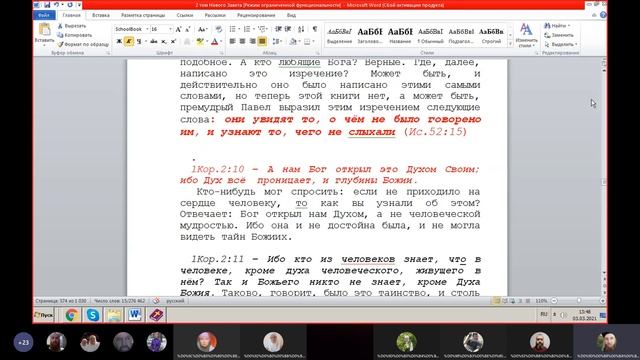Toggle strikethrough formatting
640x360 pixels.
154,41
